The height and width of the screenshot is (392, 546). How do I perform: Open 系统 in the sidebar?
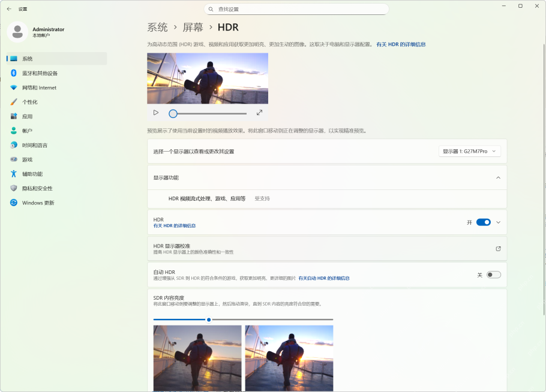[57, 58]
